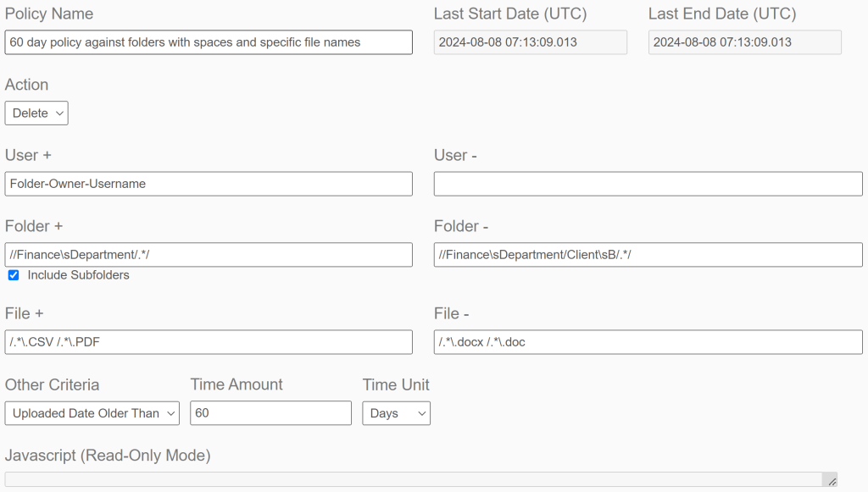Click the Other Criteria heading label
The width and height of the screenshot is (868, 492).
tap(53, 385)
